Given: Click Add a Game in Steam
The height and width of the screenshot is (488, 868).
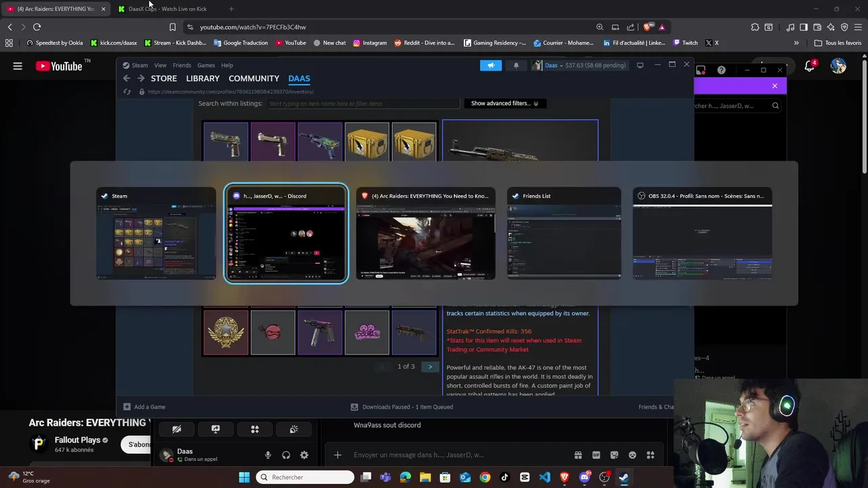Looking at the screenshot, I should (x=144, y=407).
